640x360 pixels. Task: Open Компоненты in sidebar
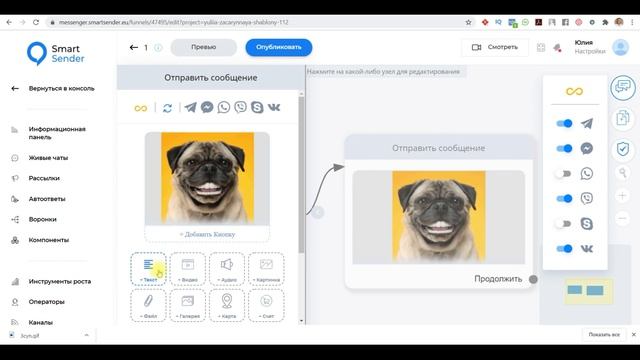coord(49,240)
